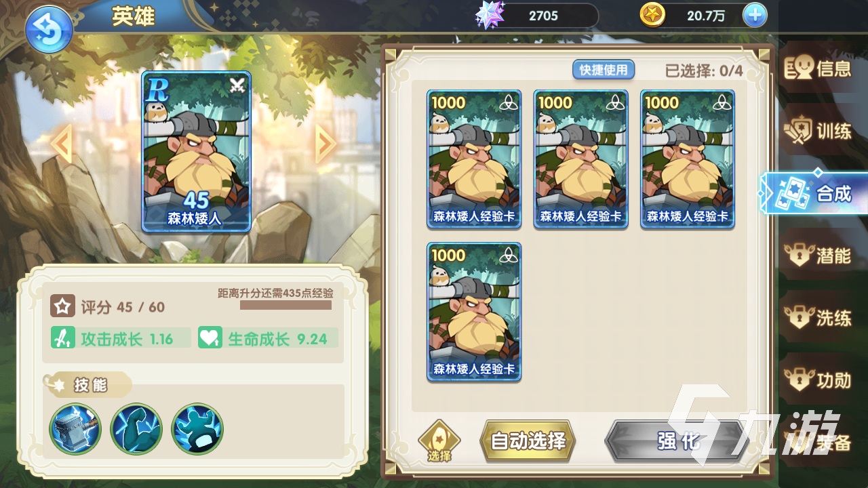The height and width of the screenshot is (488, 868).
Task: Click the experience progress bar under 距离升分
Action: [x=285, y=306]
